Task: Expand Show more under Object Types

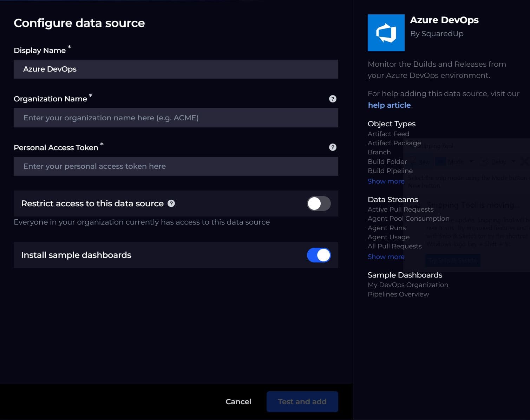Action: click(x=386, y=181)
